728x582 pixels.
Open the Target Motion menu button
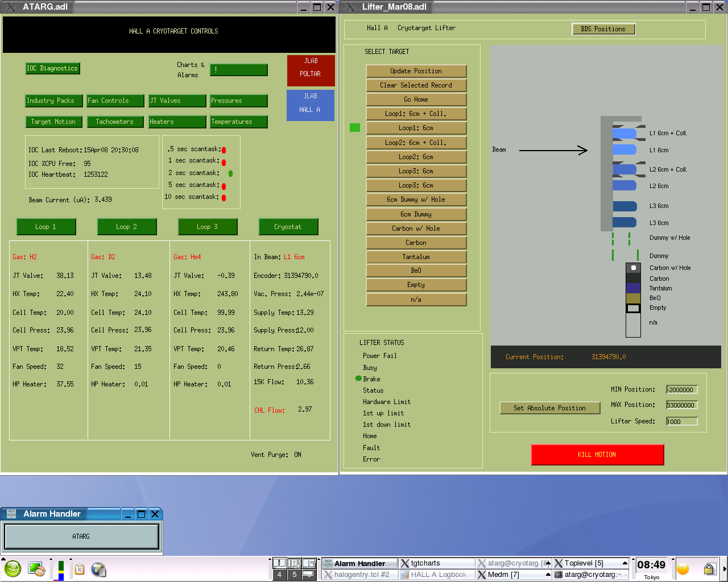click(54, 122)
